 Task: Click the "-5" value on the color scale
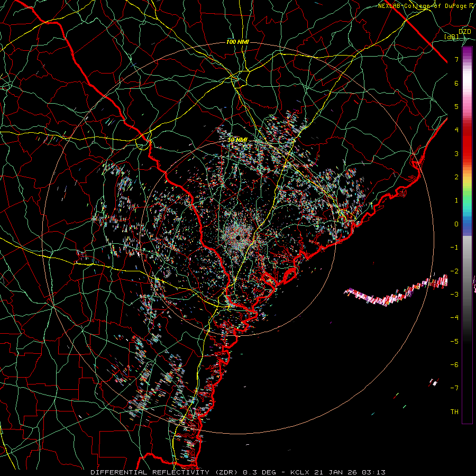454,341
